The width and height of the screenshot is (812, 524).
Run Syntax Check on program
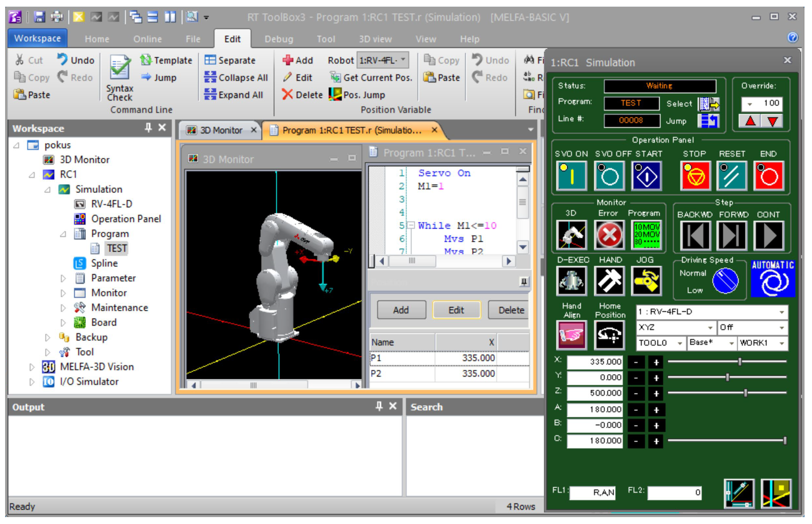point(119,78)
